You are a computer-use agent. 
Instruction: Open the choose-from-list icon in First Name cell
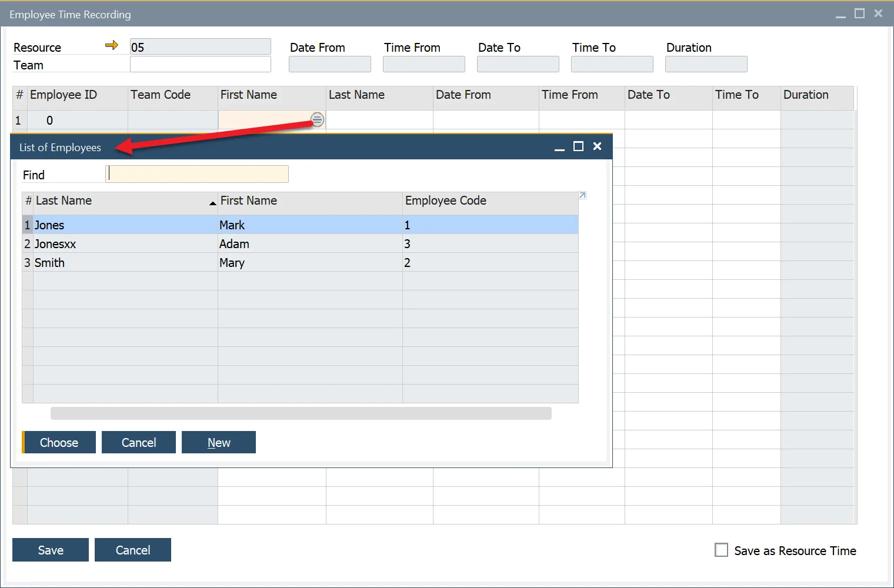317,120
